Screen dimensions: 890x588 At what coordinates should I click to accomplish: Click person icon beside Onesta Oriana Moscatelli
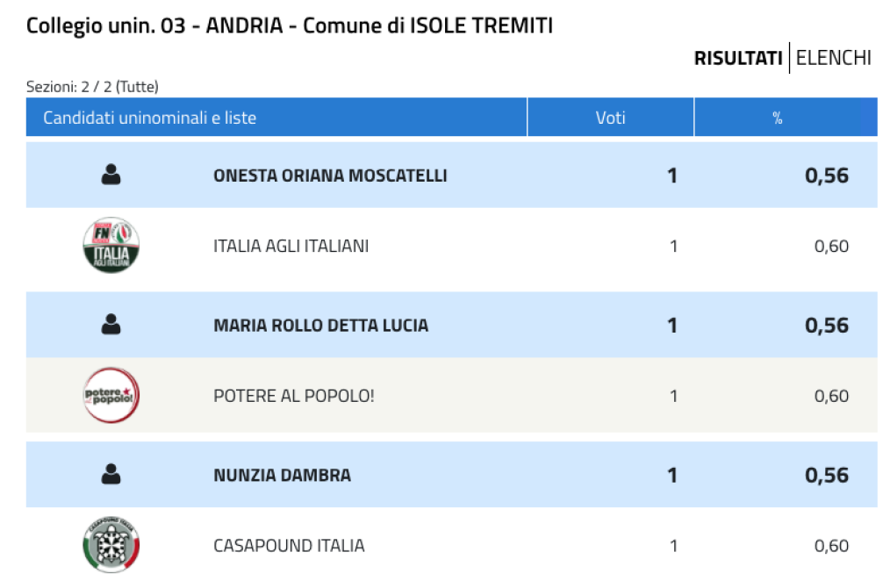(x=111, y=175)
